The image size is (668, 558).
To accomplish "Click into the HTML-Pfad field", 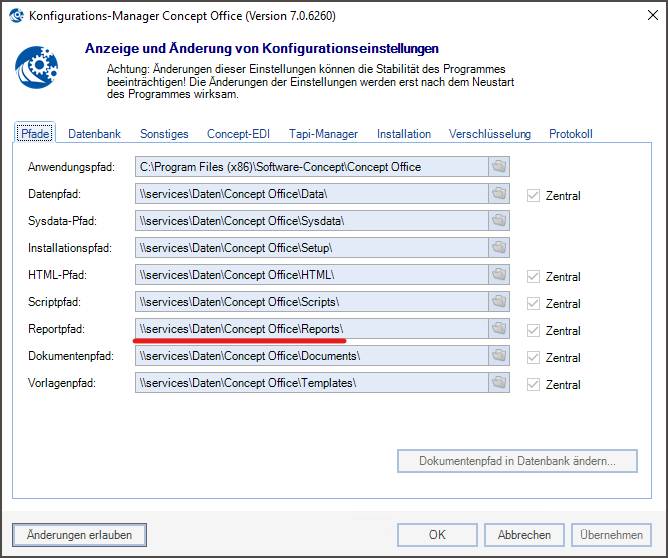I will 311,275.
